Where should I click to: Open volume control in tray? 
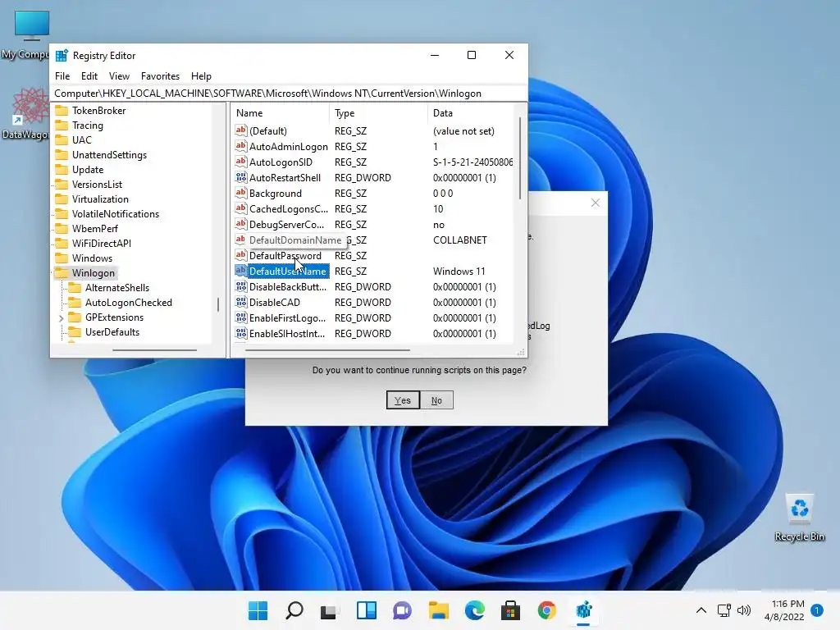pyautogui.click(x=743, y=610)
